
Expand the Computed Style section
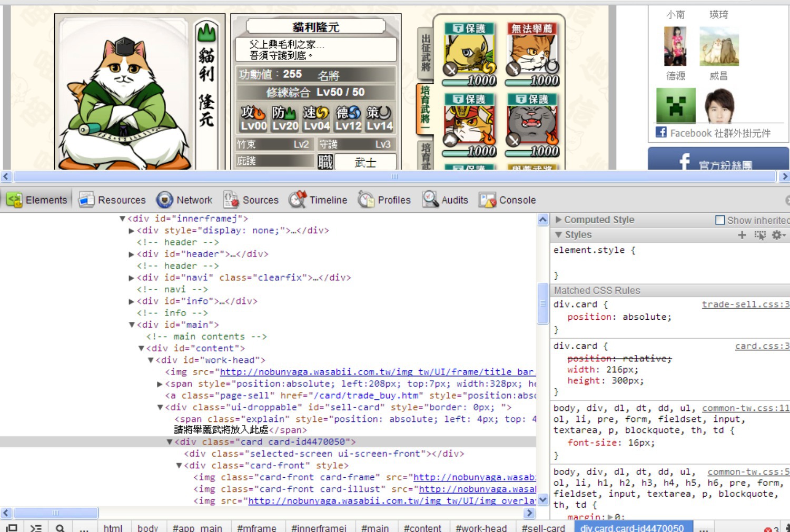pyautogui.click(x=559, y=220)
